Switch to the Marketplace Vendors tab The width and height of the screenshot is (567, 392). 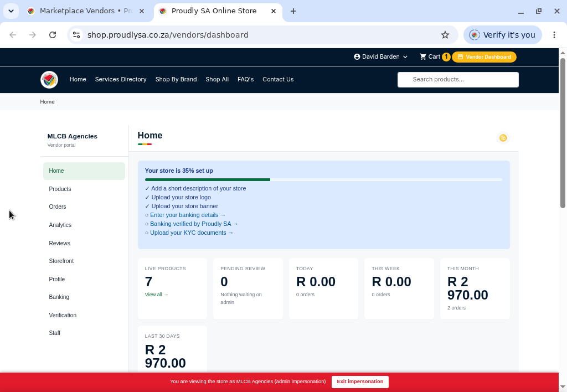click(86, 11)
